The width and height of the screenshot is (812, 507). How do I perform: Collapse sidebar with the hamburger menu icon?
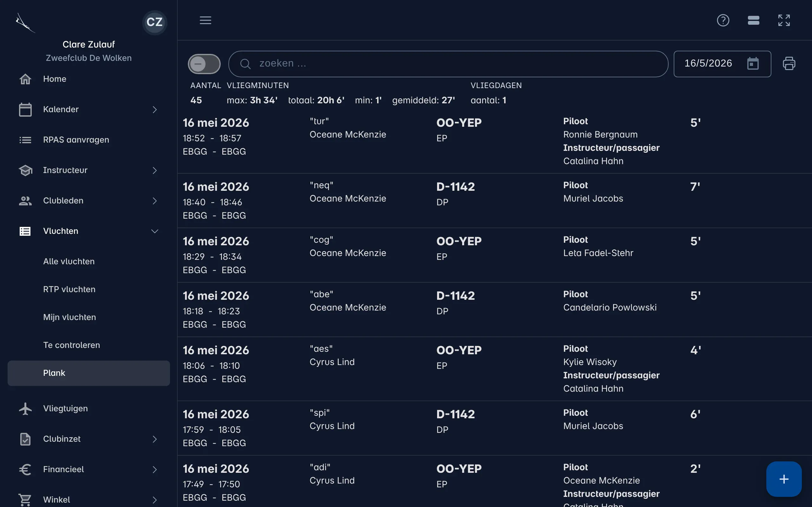pyautogui.click(x=205, y=21)
